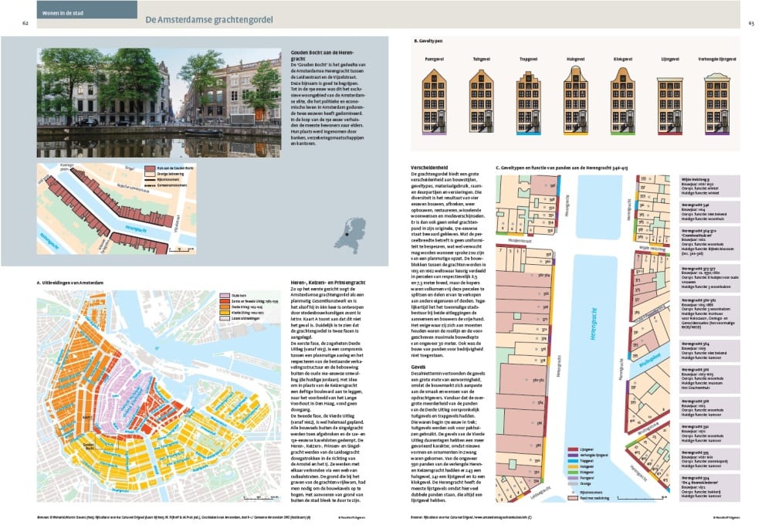Click the caption 'B. Geveltypen'
This screenshot has height=532, width=772.
[428, 42]
